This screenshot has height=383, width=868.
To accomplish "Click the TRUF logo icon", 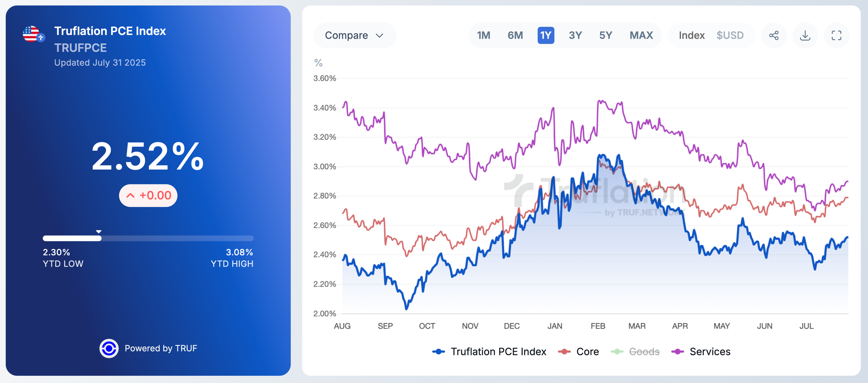I will click(109, 348).
